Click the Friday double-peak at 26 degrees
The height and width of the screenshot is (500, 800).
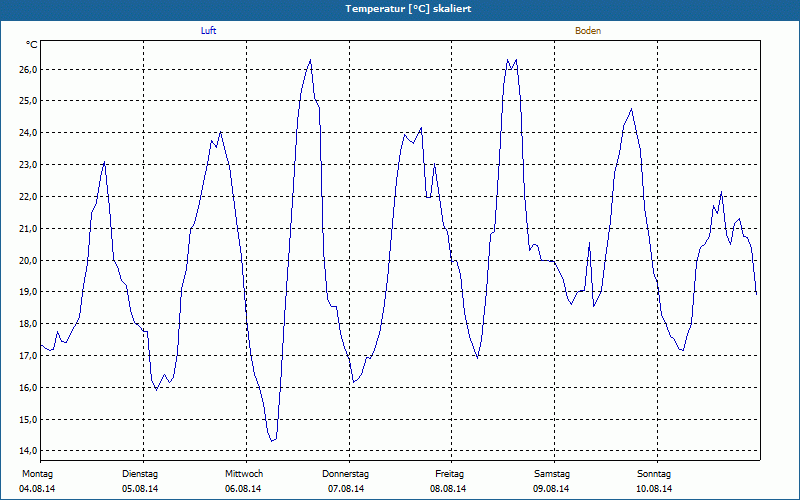[x=512, y=64]
